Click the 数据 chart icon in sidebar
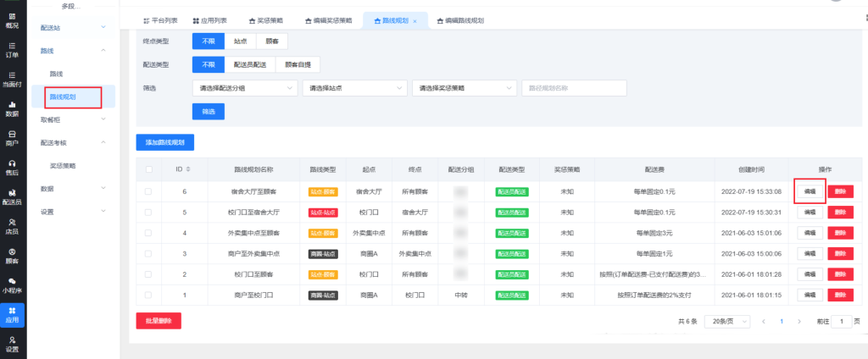The image size is (868, 359). (12, 108)
